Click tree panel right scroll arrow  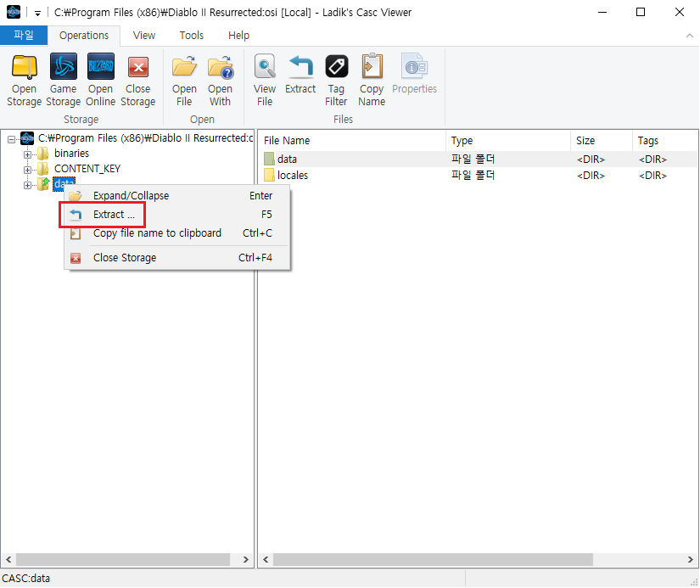245,559
